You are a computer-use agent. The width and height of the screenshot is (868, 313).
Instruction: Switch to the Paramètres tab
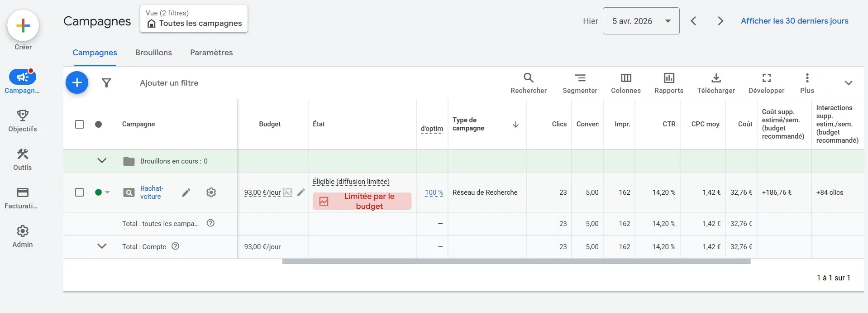[211, 53]
